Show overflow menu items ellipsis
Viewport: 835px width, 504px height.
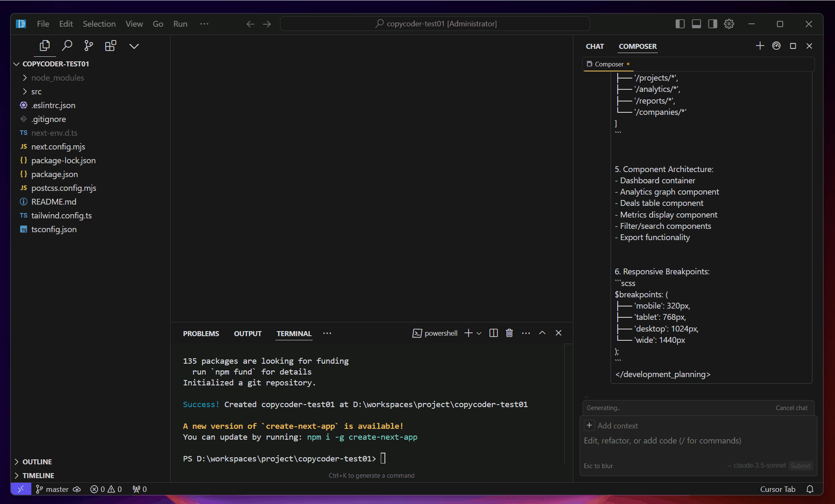(204, 24)
